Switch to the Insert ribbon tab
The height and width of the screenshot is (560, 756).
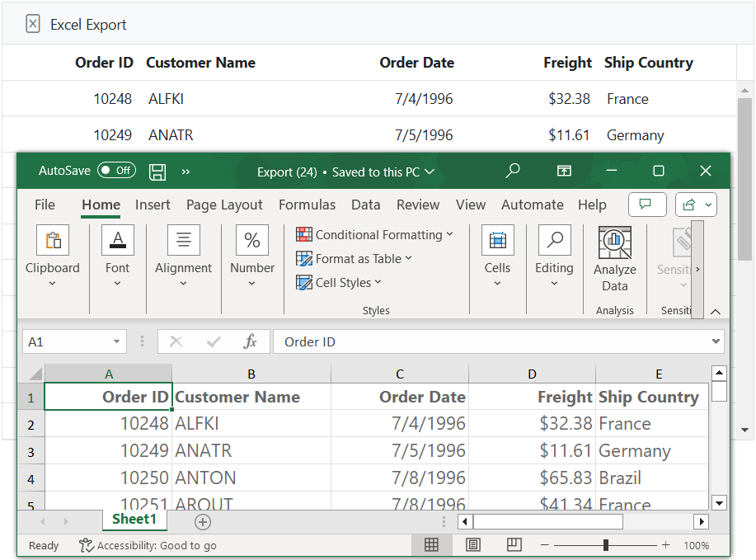tap(153, 205)
